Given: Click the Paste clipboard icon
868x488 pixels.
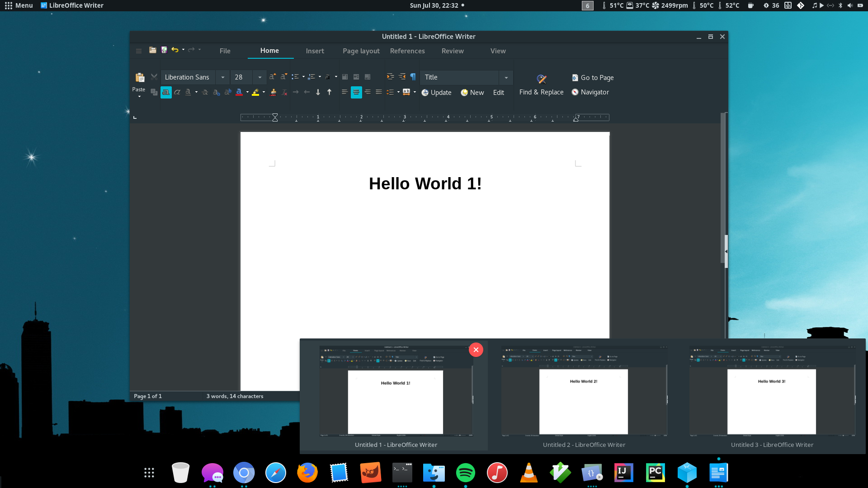Looking at the screenshot, I should pyautogui.click(x=140, y=77).
